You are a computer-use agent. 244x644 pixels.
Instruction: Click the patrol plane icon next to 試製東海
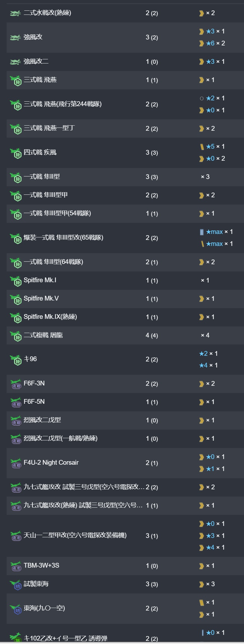pyautogui.click(x=16, y=585)
